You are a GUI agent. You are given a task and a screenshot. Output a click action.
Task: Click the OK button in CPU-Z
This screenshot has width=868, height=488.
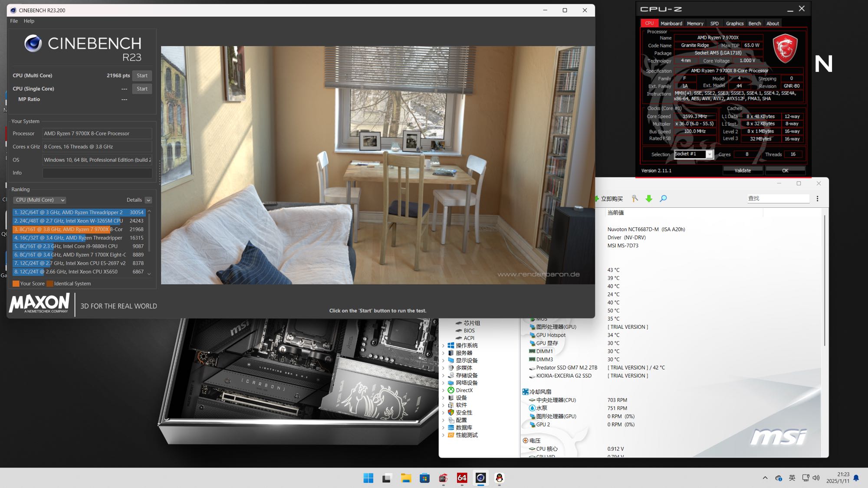click(785, 170)
